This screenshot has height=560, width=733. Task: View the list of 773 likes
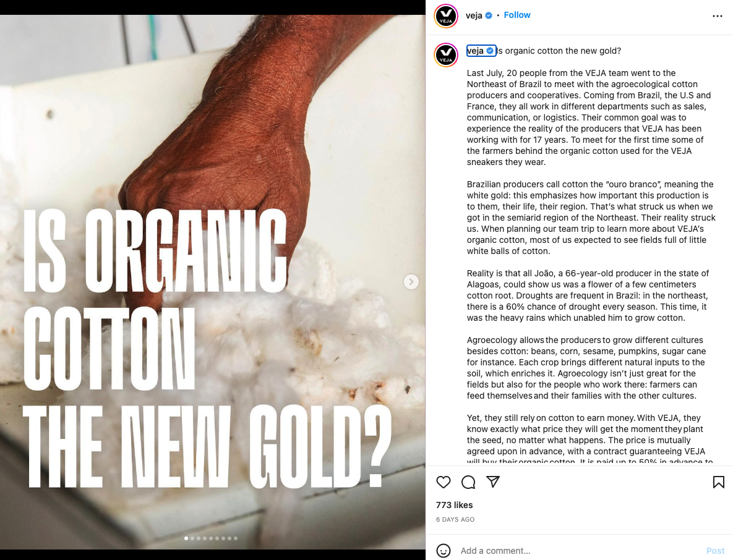[x=454, y=505]
